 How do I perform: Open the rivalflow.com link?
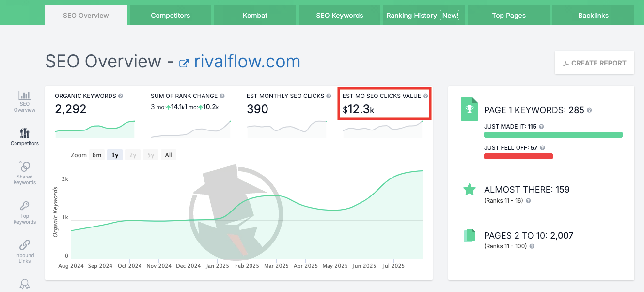click(247, 61)
